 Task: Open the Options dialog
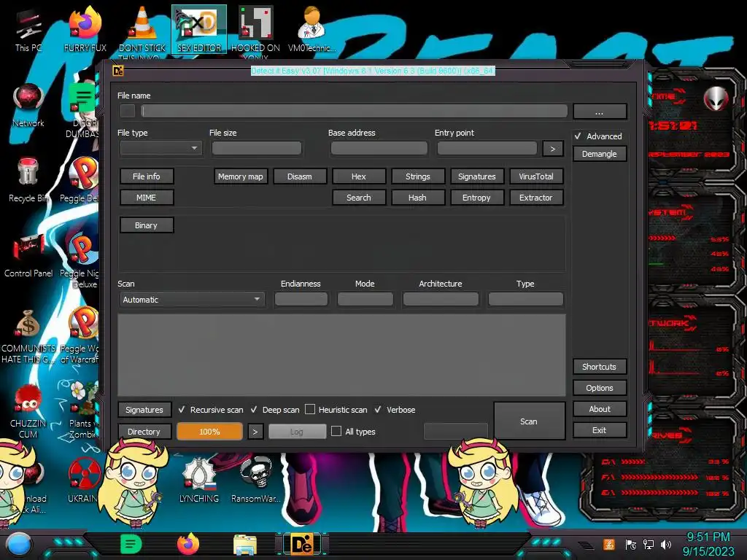pyautogui.click(x=600, y=388)
